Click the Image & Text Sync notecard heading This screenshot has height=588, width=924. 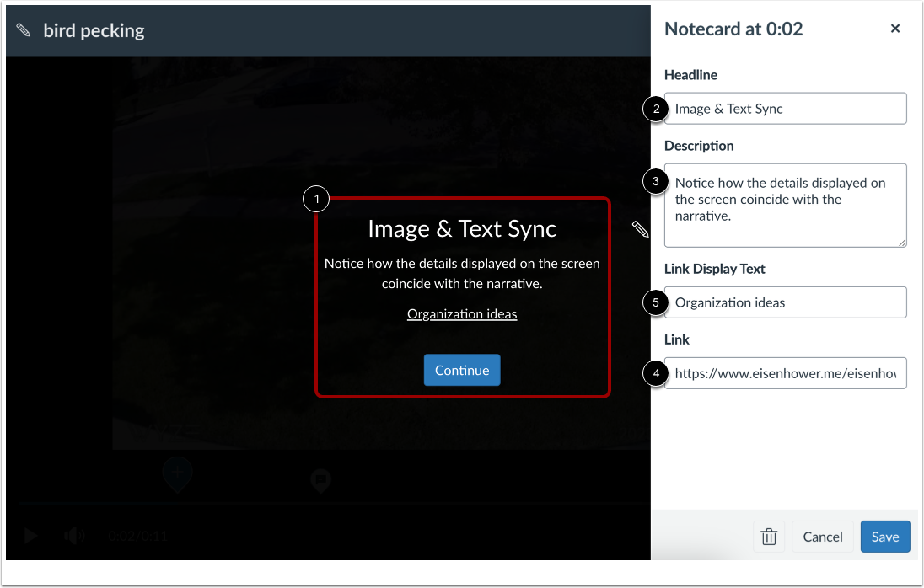point(462,229)
